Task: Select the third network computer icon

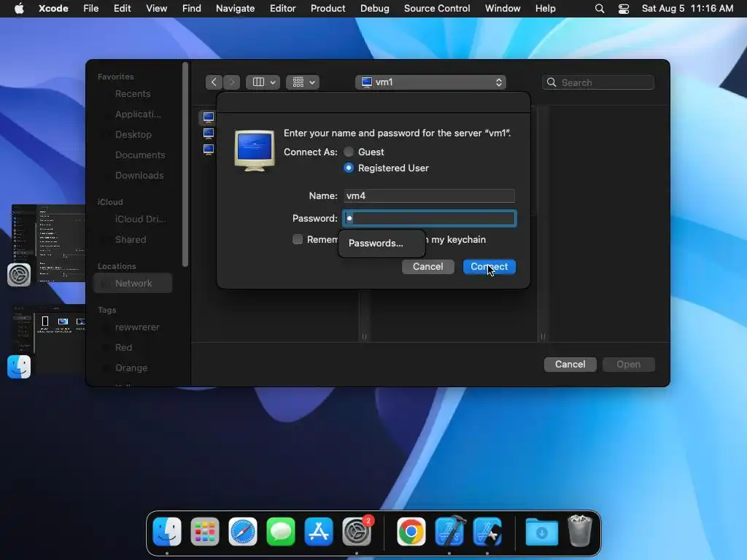Action: coord(208,149)
